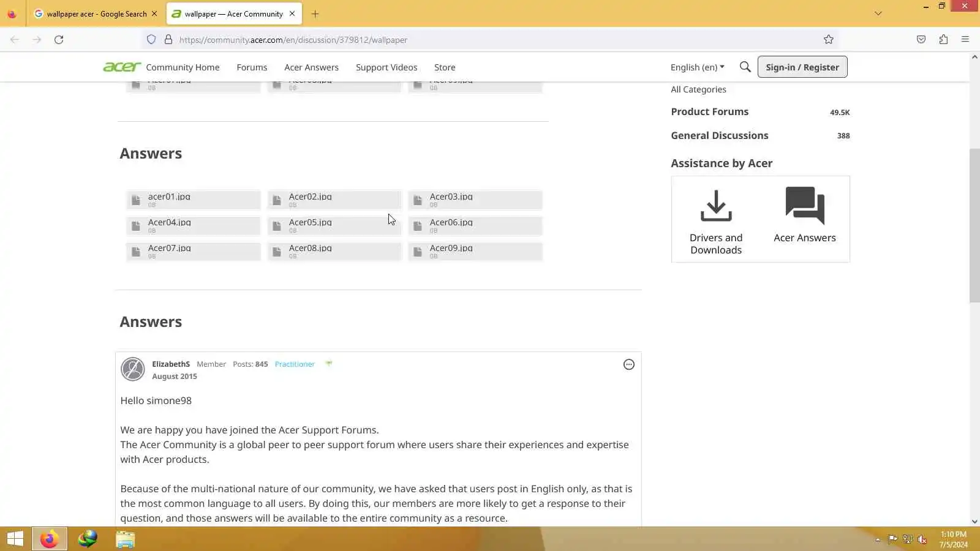This screenshot has height=551, width=980.
Task: Select the wallpaper — Acer Community tab
Action: point(234,13)
